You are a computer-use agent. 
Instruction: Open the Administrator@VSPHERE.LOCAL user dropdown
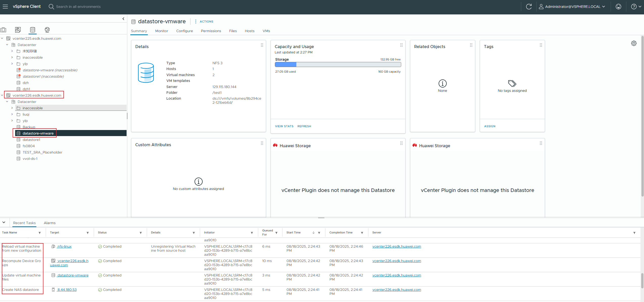572,7
